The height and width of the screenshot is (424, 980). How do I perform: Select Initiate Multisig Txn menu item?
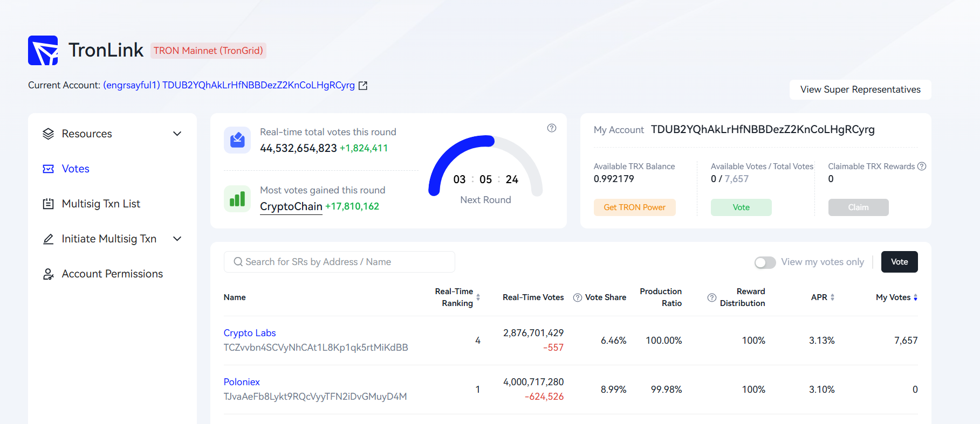click(109, 239)
